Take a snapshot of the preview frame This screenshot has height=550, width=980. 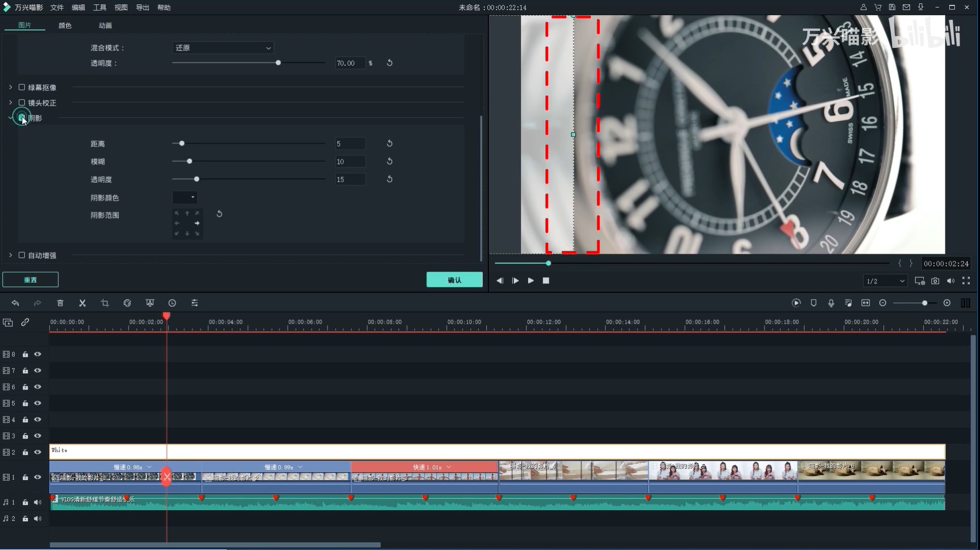tap(935, 281)
